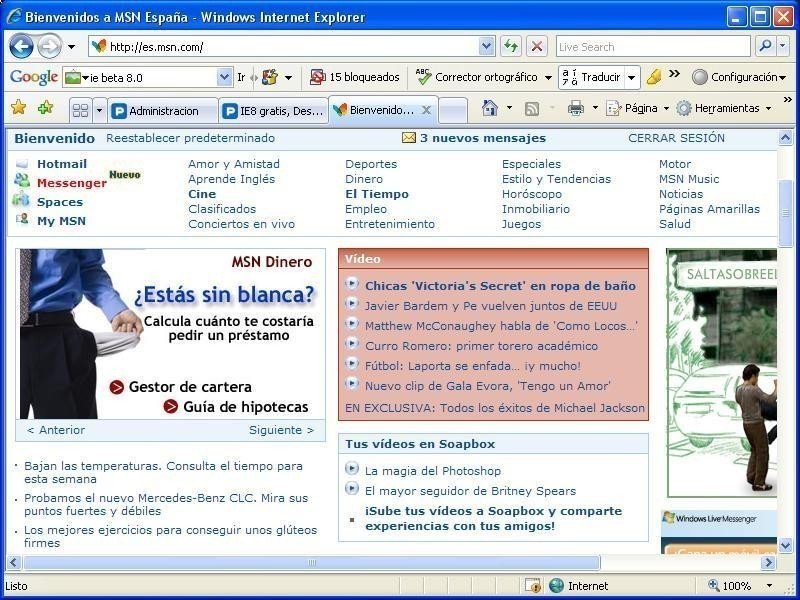This screenshot has width=800, height=600.
Task: Open the Favorites Center star
Action: pos(18,108)
